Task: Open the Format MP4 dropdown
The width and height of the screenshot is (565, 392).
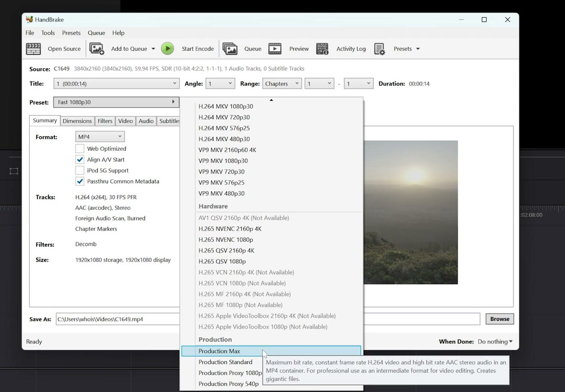Action: tap(100, 137)
